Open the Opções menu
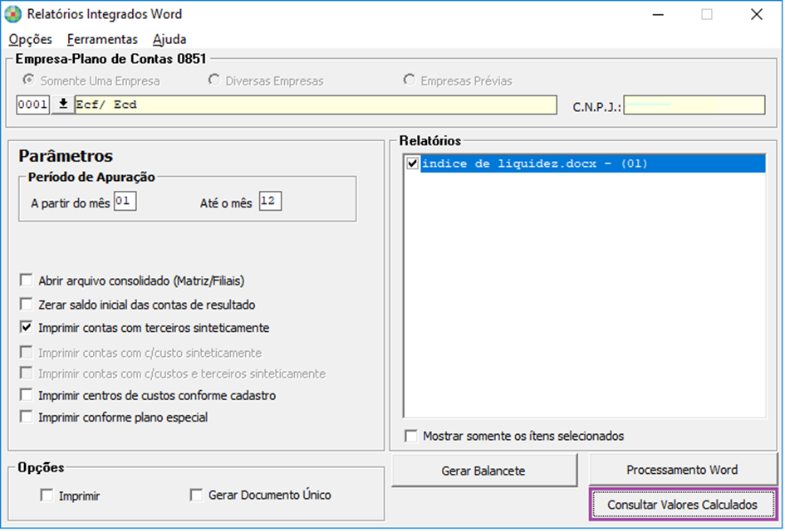The width and height of the screenshot is (785, 532). pos(31,39)
